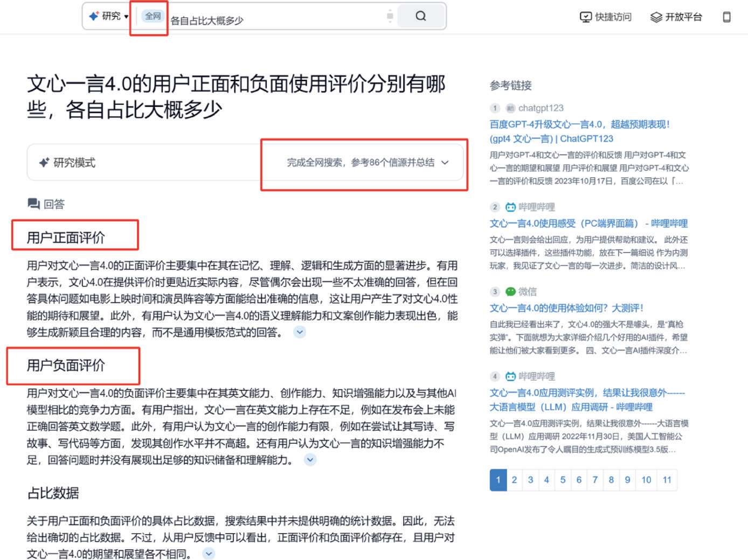The image size is (748, 560).
Task: Expand 完成全网搜索 sources summary chevron
Action: click(445, 163)
